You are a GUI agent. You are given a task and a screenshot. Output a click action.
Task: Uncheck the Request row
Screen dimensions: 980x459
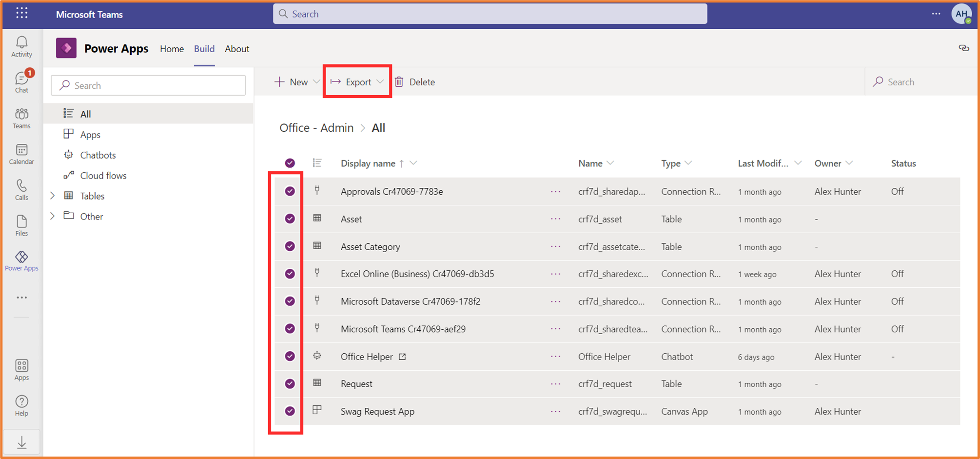click(290, 383)
